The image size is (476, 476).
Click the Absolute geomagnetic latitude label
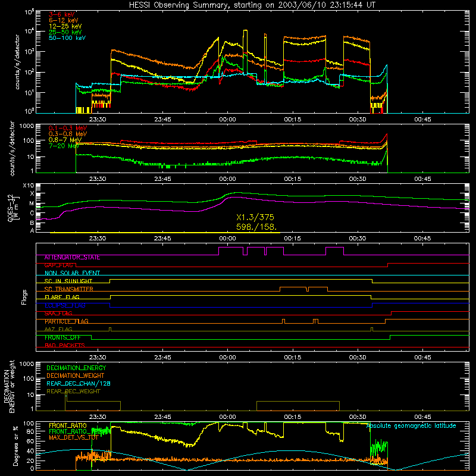pyautogui.click(x=411, y=426)
